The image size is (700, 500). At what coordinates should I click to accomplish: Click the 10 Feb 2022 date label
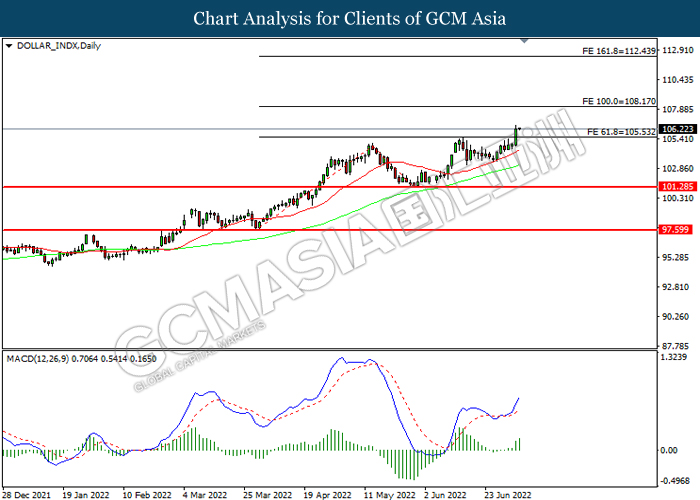click(147, 495)
